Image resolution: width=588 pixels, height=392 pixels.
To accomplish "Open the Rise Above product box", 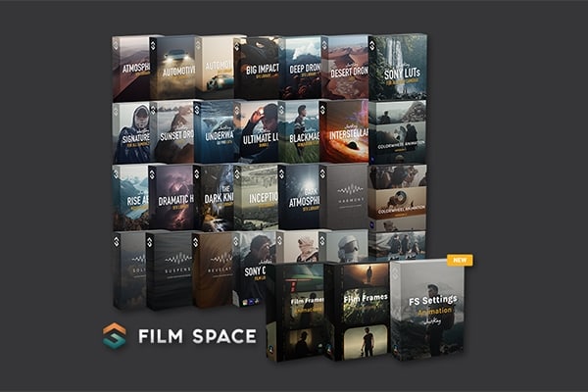I will pyautogui.click(x=130, y=197).
